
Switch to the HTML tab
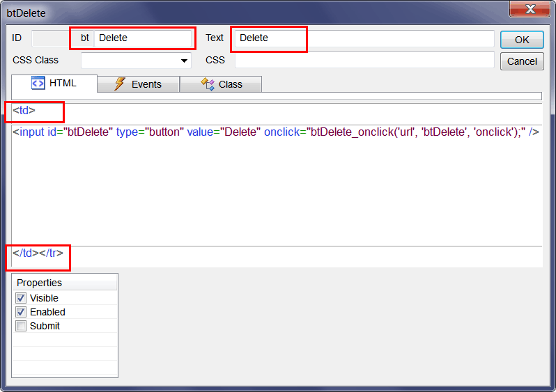pos(54,84)
